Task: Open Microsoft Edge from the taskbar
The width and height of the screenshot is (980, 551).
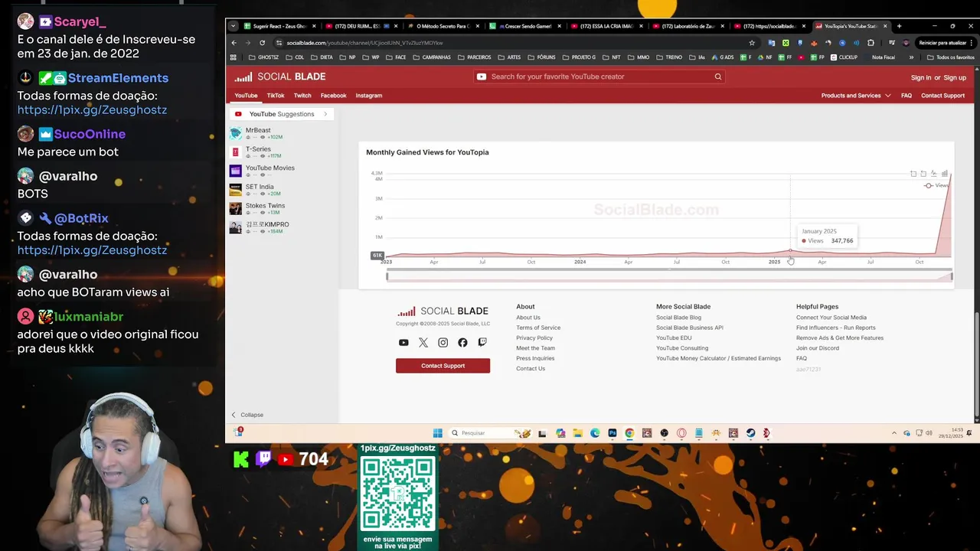Action: tap(595, 433)
